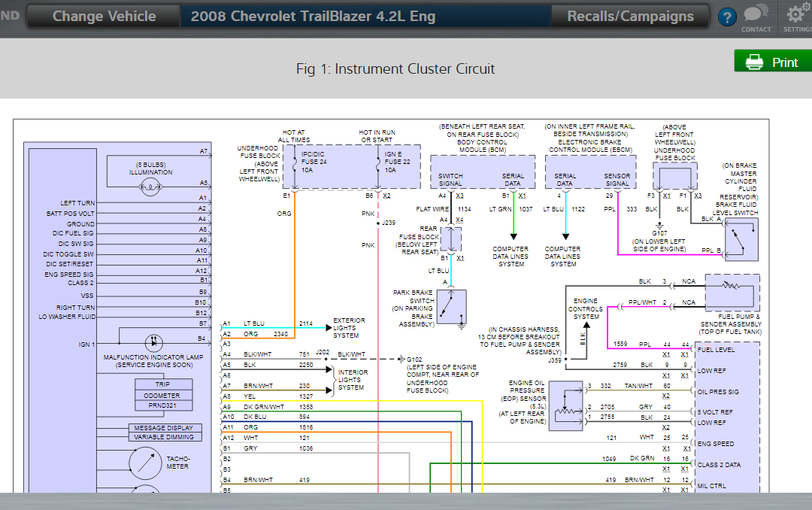This screenshot has height=510, width=812.
Task: Select the 2008 Chevrolet TrailBlazer 4.2L Eng tab
Action: pos(365,16)
